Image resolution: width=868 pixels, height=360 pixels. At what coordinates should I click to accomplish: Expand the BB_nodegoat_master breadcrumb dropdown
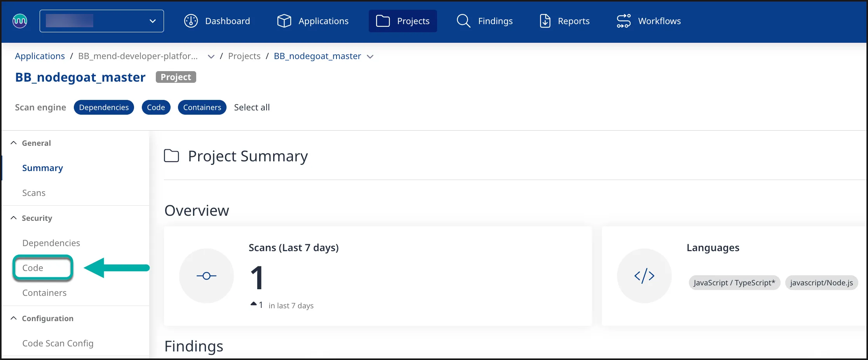[x=370, y=57]
